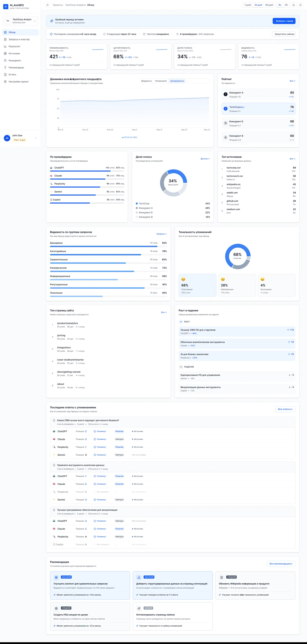
Task: Select the 7 дней period
Action: (248, 5)
